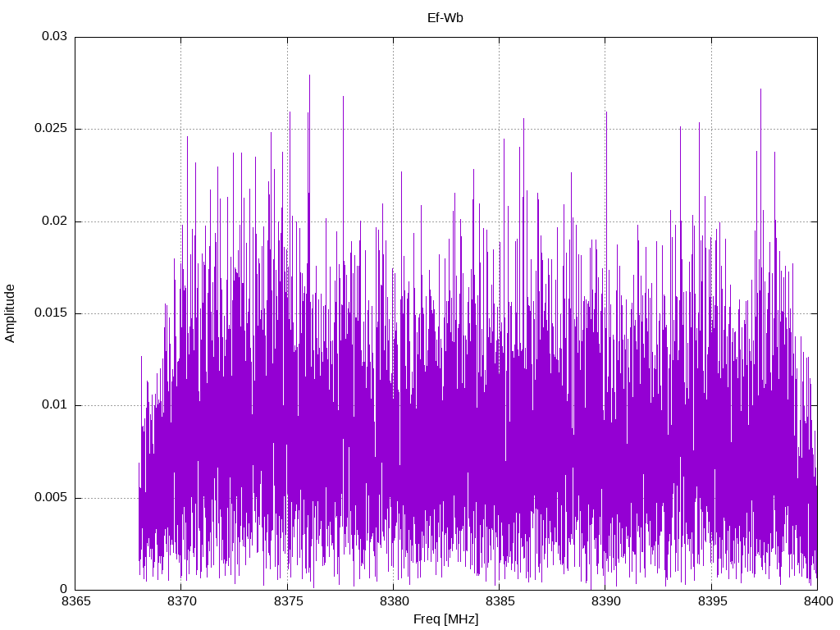840x630 pixels.
Task: Click the x-axis tick label 8400
Action: pyautogui.click(x=819, y=601)
